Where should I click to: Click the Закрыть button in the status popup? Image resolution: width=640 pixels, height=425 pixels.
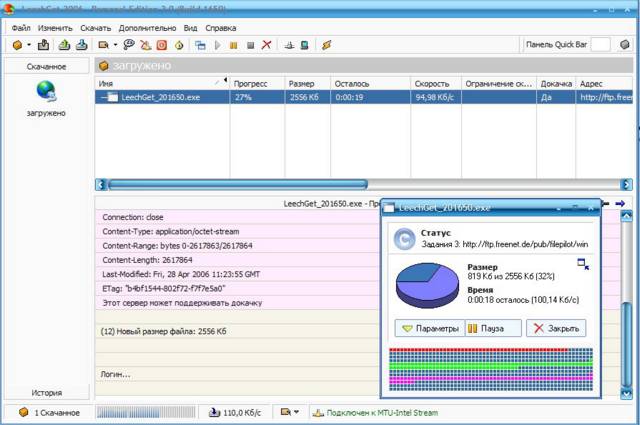[x=556, y=328]
